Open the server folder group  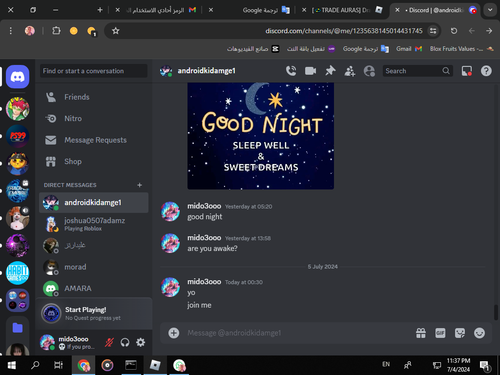pos(18,300)
